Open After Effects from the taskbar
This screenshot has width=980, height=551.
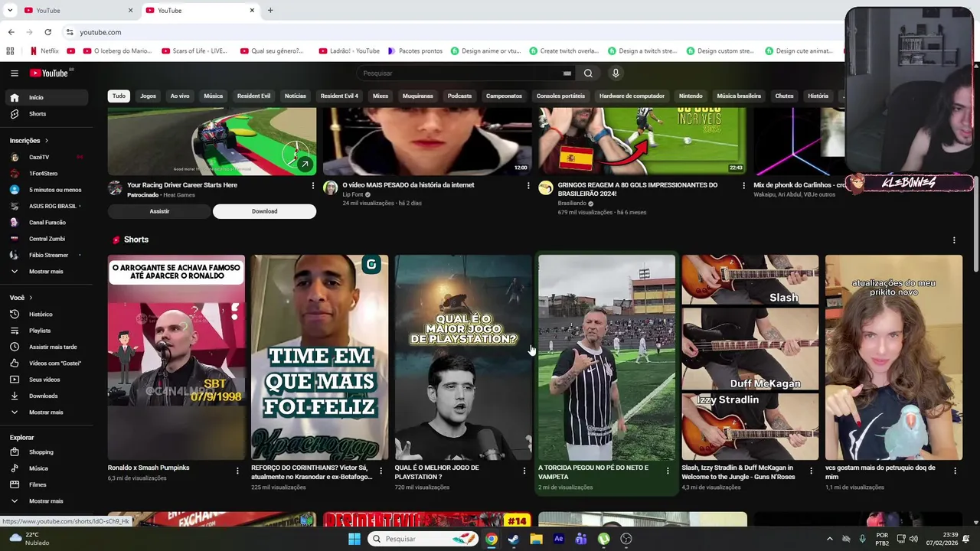[x=559, y=539]
